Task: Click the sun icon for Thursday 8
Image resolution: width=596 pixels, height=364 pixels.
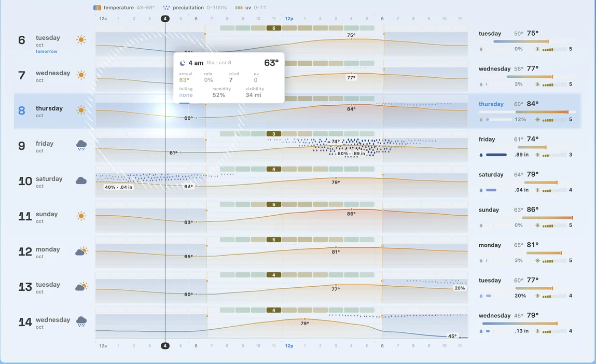Action: tap(81, 110)
